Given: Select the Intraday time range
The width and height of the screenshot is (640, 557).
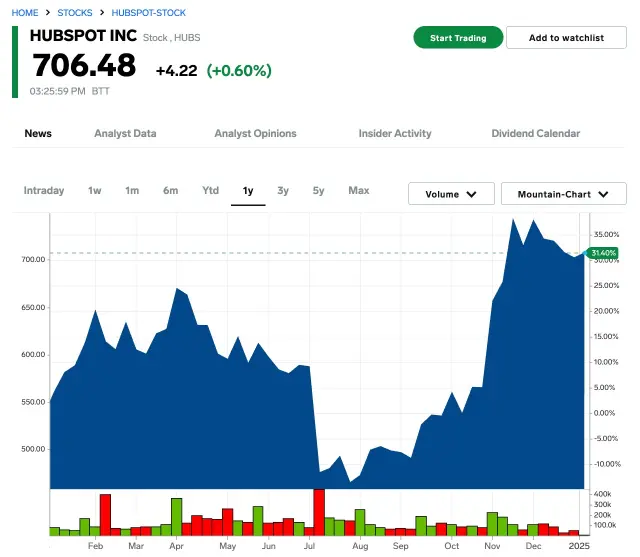Looking at the screenshot, I should [x=44, y=190].
